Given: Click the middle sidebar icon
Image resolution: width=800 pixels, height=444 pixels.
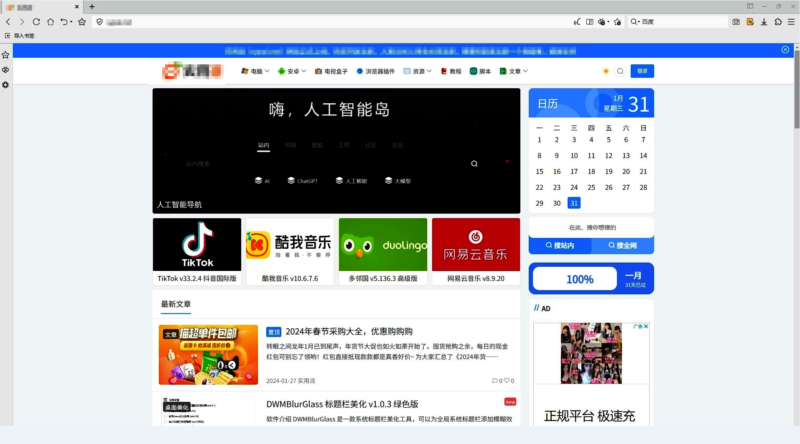Looking at the screenshot, I should point(6,70).
